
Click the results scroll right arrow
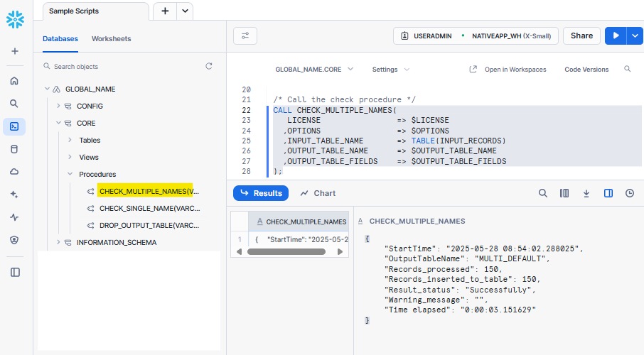click(x=340, y=251)
